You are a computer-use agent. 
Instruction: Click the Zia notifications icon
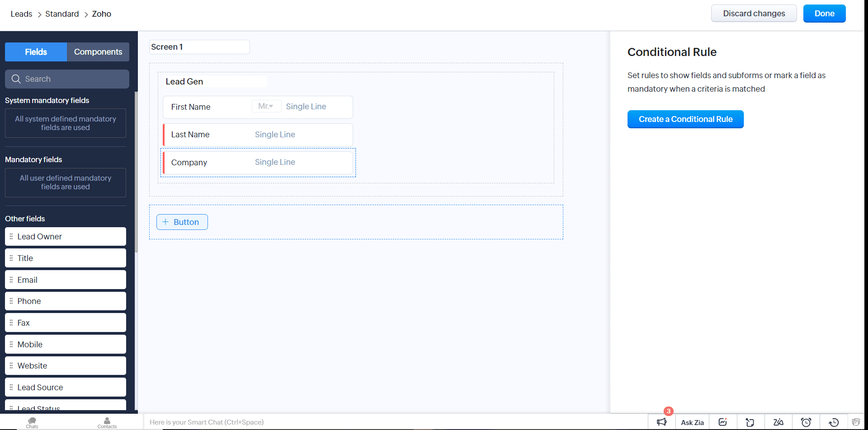pos(778,422)
